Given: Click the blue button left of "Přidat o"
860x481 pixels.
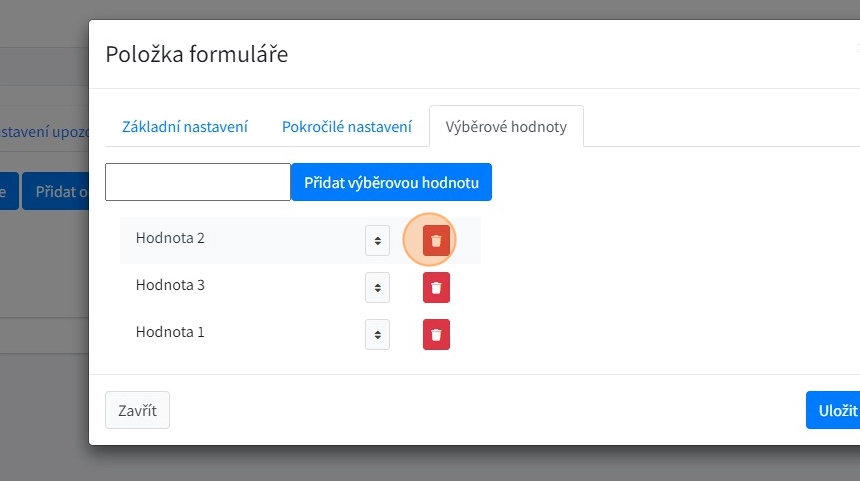Looking at the screenshot, I should [8, 191].
